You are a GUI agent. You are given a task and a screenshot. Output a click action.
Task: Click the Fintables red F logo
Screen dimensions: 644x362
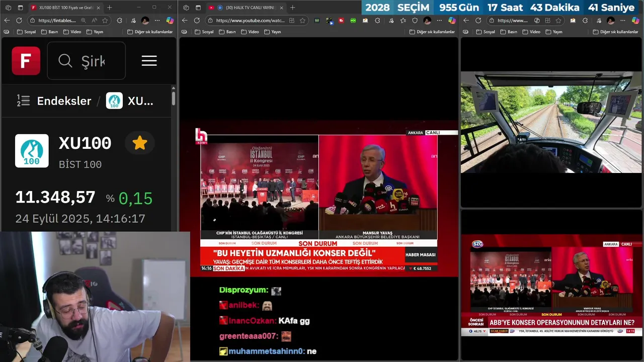tap(26, 61)
